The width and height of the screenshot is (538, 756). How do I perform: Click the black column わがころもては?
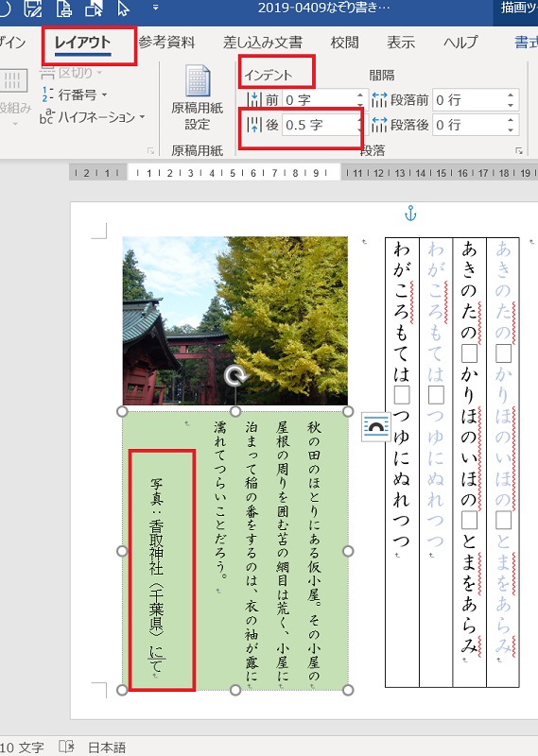coord(402,393)
